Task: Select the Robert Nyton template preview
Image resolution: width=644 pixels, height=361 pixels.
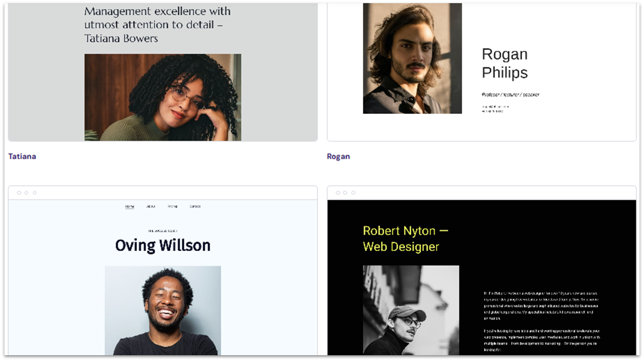Action: 482,271
